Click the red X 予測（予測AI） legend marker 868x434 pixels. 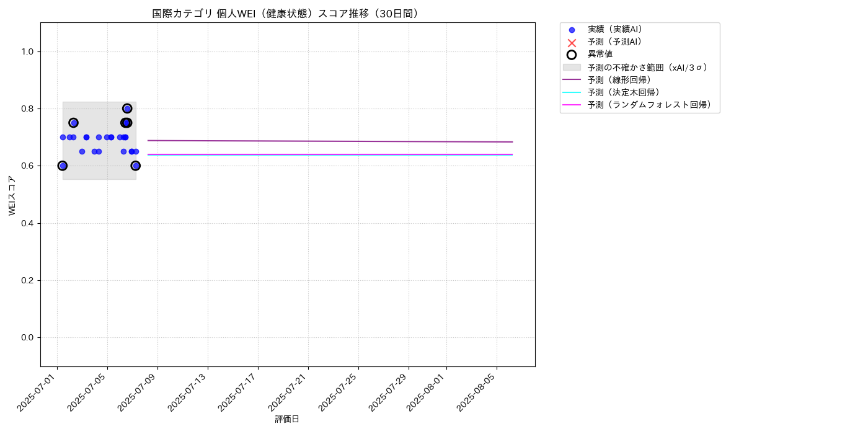(x=572, y=42)
